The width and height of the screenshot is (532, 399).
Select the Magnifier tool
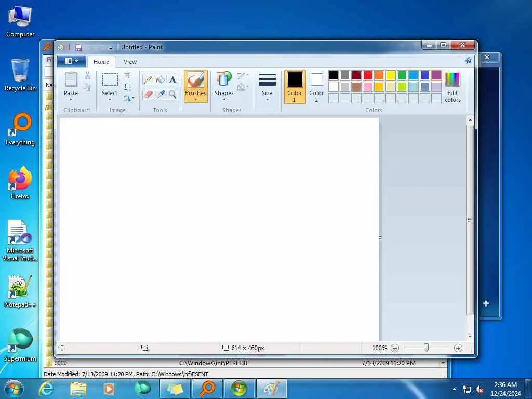click(172, 94)
